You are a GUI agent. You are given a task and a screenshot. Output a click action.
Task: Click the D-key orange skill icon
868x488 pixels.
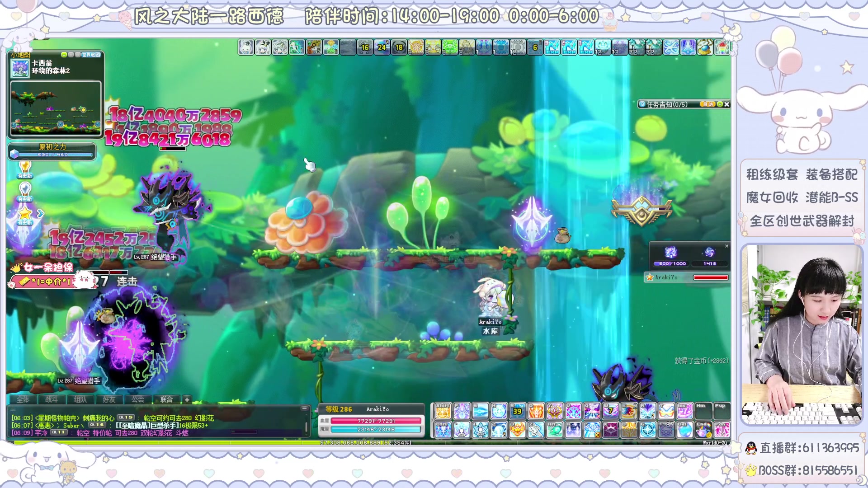(x=536, y=411)
